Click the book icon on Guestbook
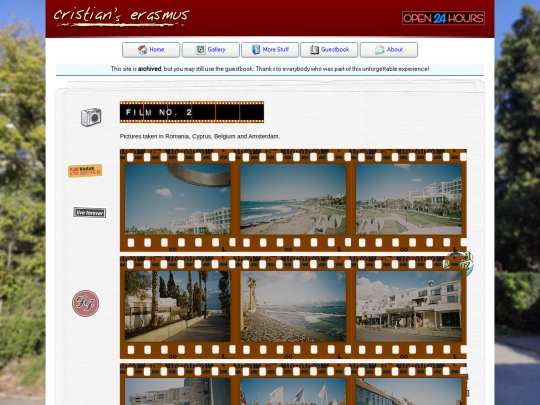This screenshot has height=405, width=540. point(314,50)
